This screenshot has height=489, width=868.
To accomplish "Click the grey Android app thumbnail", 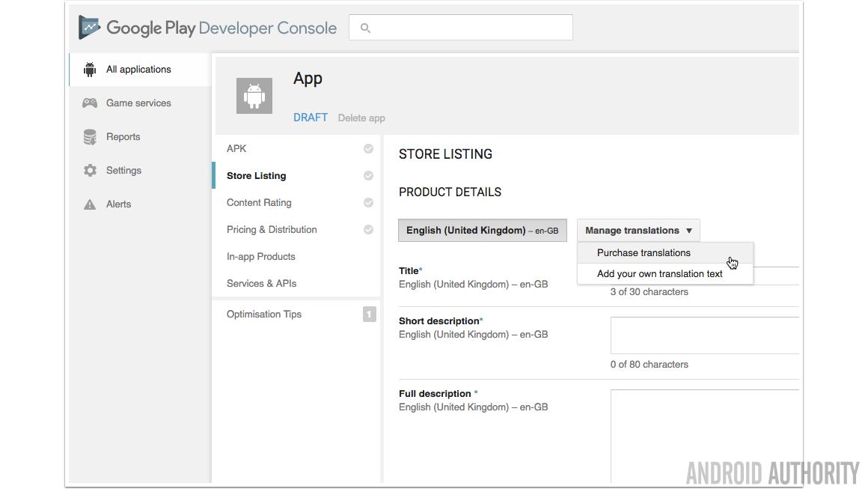I will click(254, 96).
